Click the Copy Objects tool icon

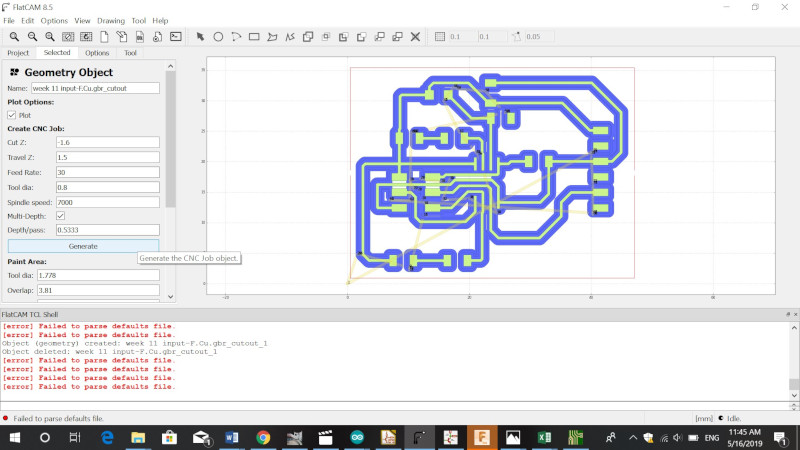(x=397, y=37)
